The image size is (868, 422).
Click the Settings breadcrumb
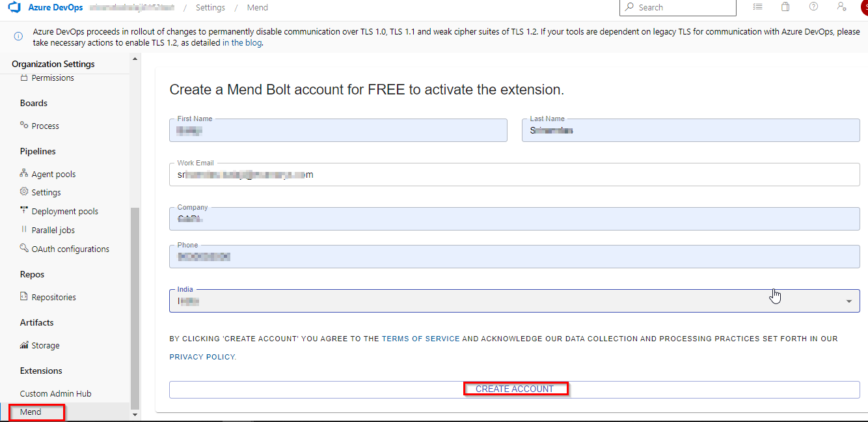tap(210, 8)
